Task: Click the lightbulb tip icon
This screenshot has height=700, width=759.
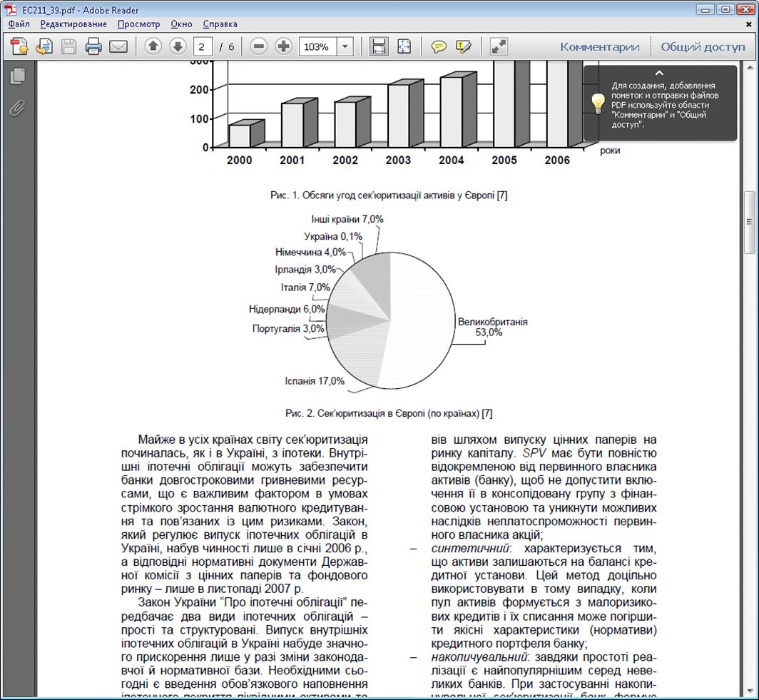Action: 598,103
